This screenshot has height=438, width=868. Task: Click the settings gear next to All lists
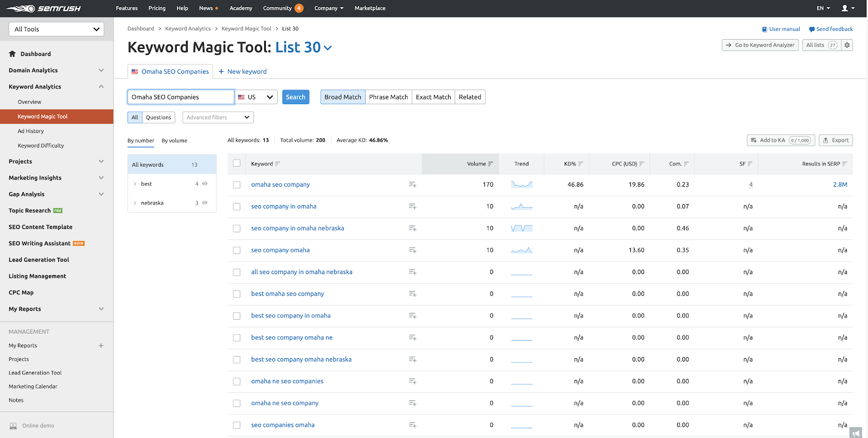(x=847, y=45)
